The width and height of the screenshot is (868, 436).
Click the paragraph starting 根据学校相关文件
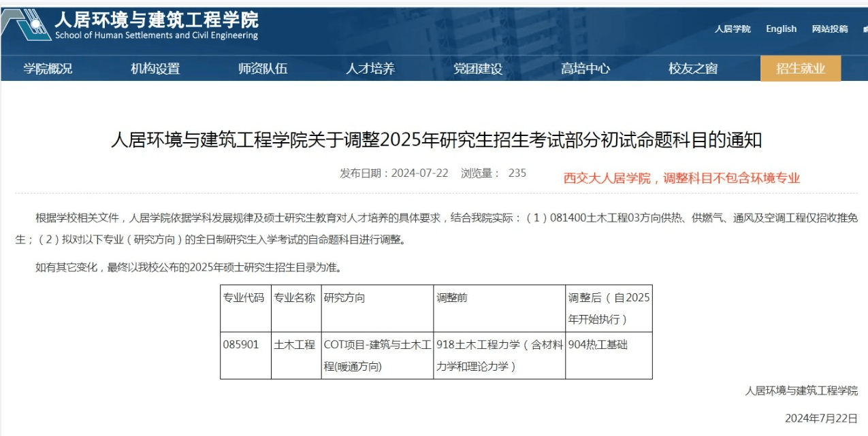click(436, 229)
